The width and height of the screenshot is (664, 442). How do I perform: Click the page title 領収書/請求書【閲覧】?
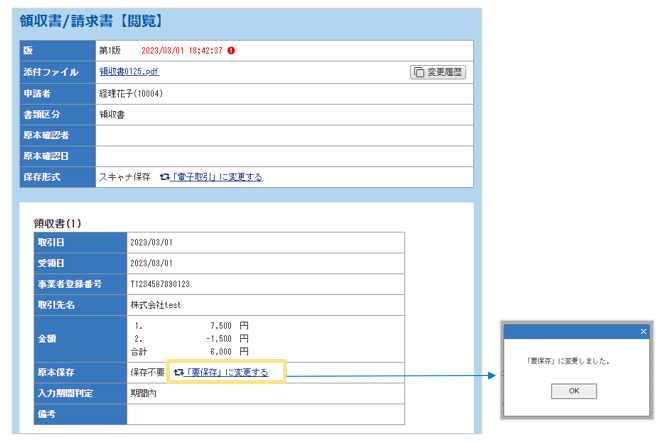(x=92, y=20)
